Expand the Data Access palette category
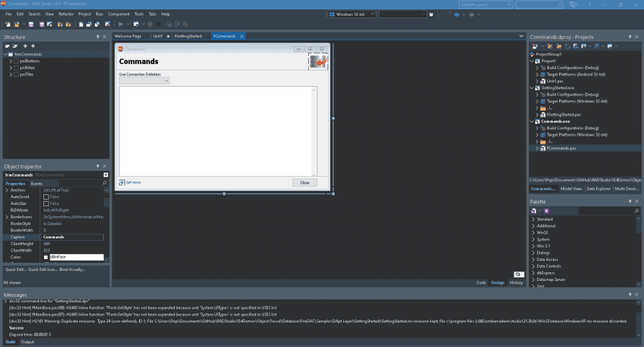 tap(533, 260)
